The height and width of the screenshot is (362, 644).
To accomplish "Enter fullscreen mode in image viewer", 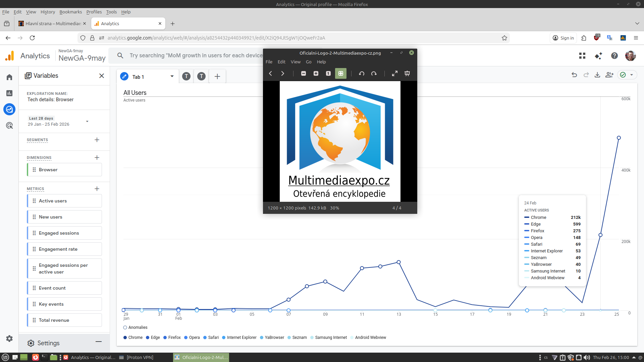I will (395, 73).
